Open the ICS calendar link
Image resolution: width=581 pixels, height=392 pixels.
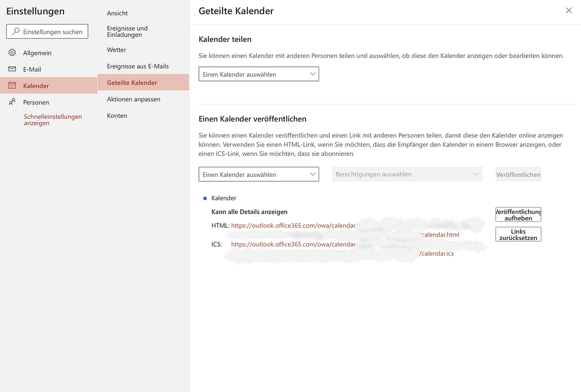[x=294, y=245]
